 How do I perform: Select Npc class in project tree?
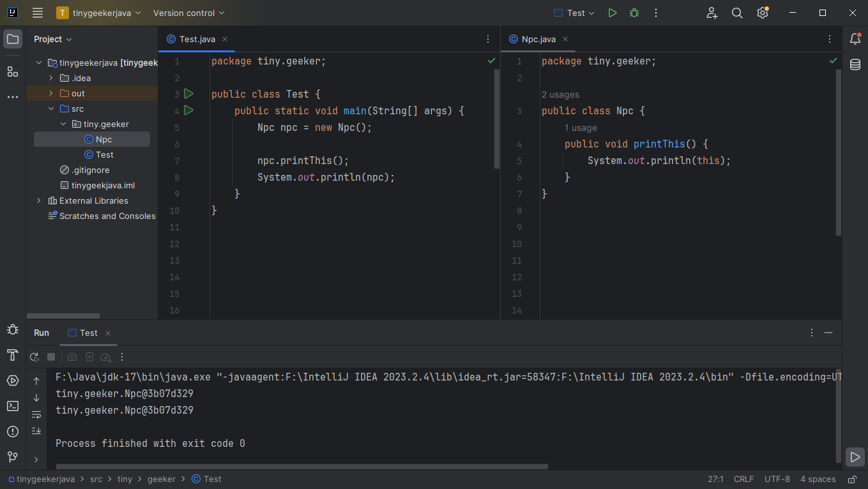tap(92, 139)
